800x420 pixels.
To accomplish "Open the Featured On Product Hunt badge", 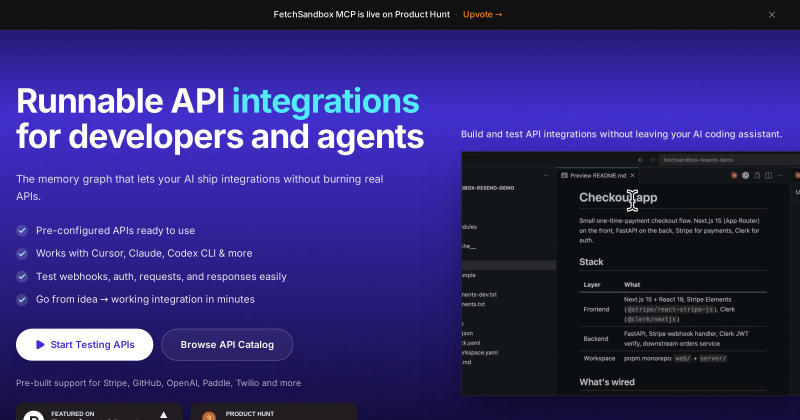I will tap(99, 412).
